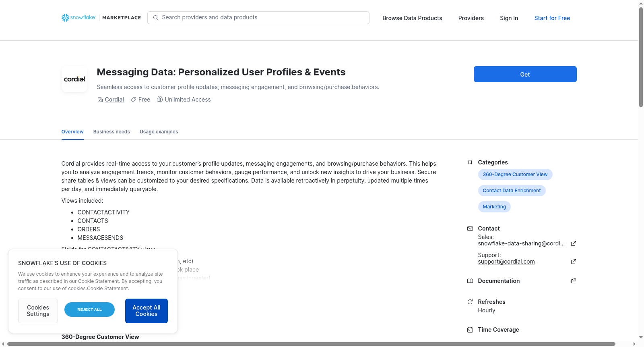644x347 pixels.
Task: Click REJECT ALL cookies button
Action: [x=89, y=310]
